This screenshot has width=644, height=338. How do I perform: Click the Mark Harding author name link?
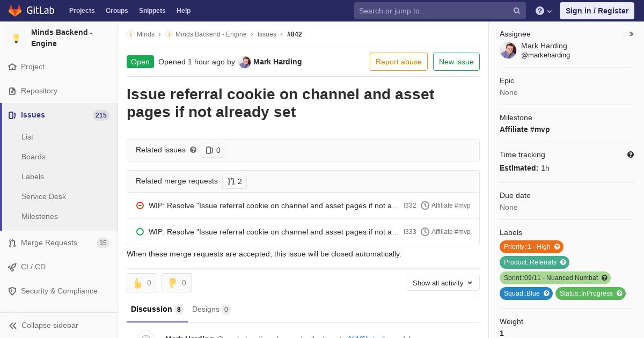(277, 62)
